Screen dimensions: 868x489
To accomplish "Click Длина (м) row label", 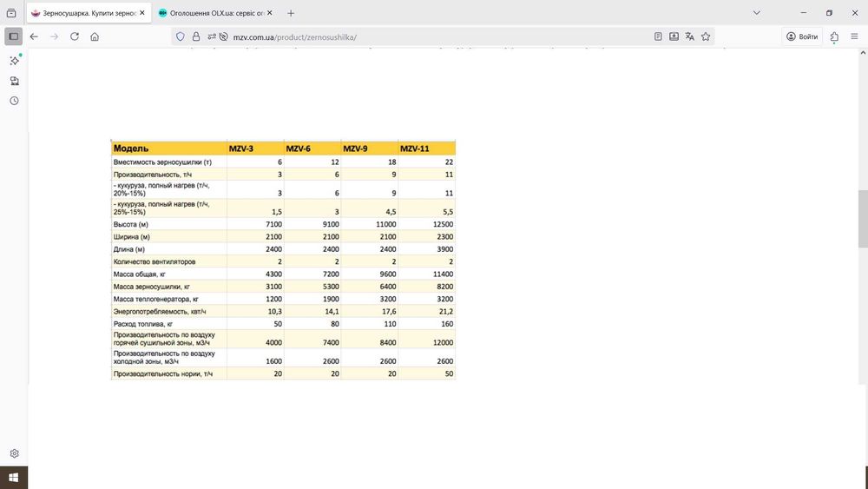I will [129, 249].
